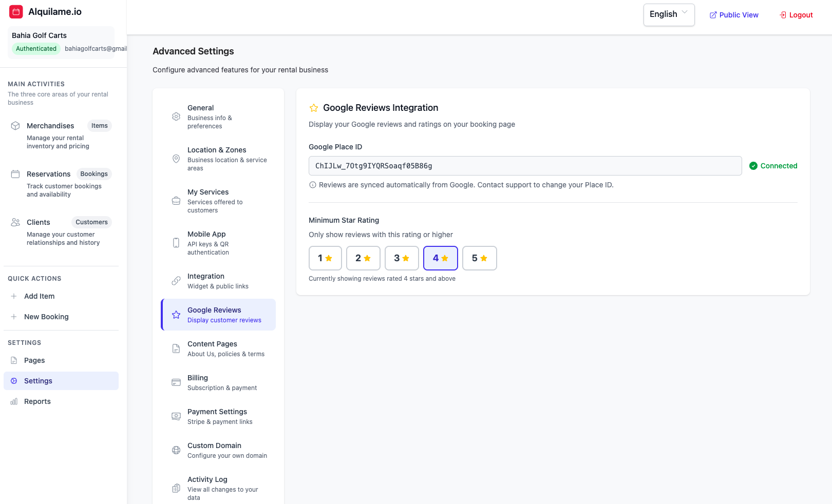Select the 2 star minimum rating
The image size is (832, 504).
click(363, 258)
